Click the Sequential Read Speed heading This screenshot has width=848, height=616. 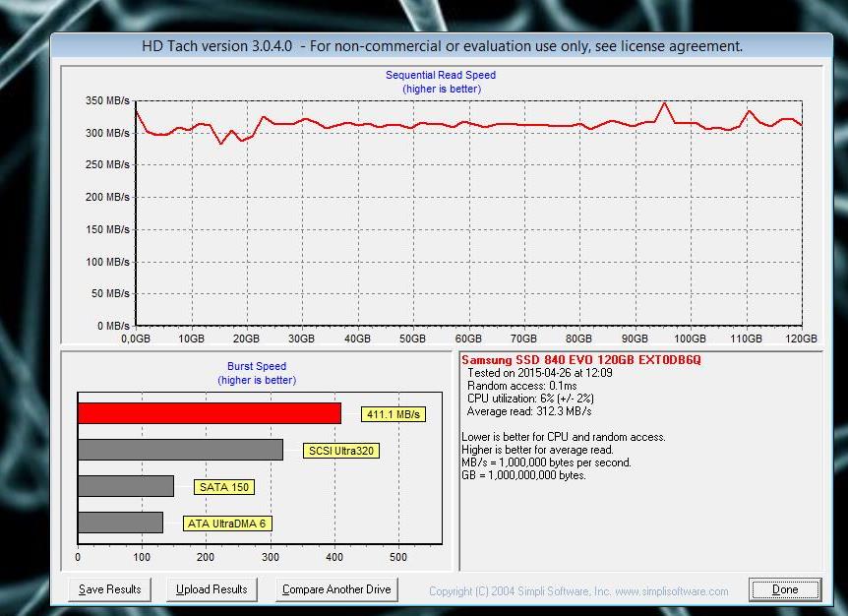coord(441,75)
